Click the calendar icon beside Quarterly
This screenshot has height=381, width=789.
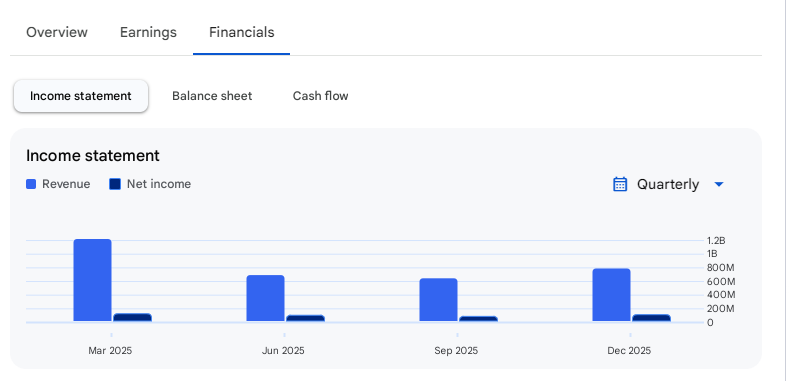(620, 184)
